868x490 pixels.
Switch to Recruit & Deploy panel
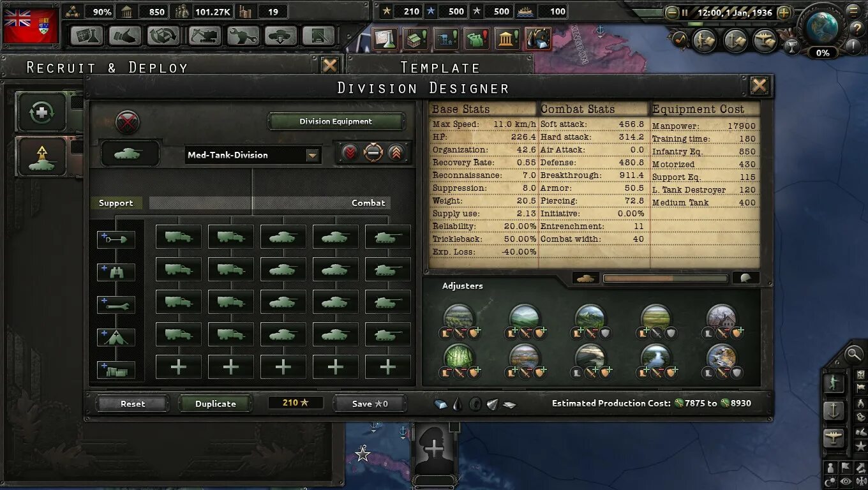click(x=107, y=67)
